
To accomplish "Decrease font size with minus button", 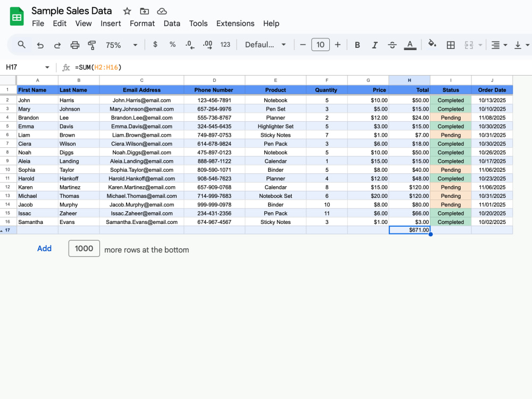I will pyautogui.click(x=303, y=45).
